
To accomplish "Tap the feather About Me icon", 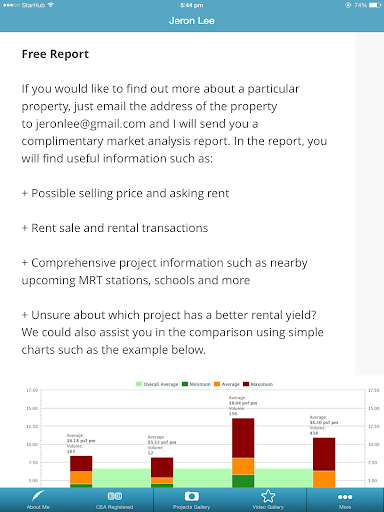I will [38, 496].
